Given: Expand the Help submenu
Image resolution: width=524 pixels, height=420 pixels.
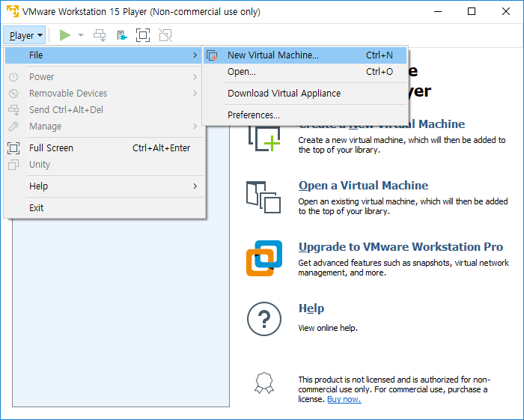Looking at the screenshot, I should tap(105, 186).
